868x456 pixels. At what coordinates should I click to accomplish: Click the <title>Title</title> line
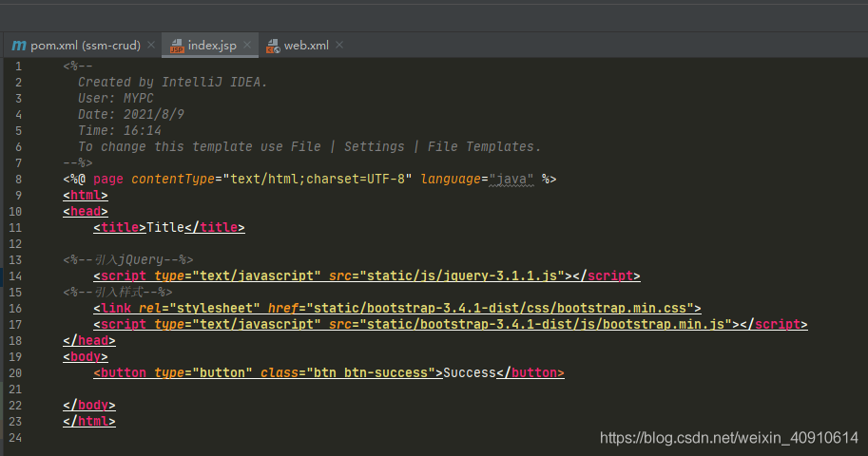(169, 227)
